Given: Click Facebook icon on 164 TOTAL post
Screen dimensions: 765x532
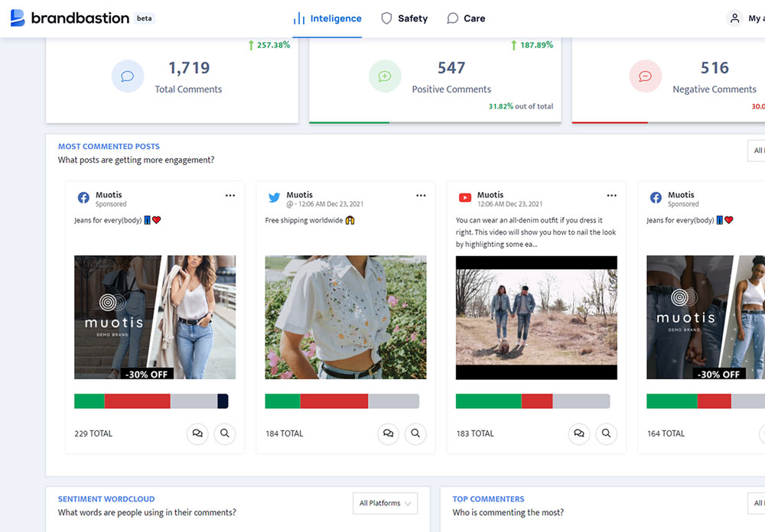Looking at the screenshot, I should (x=656, y=197).
